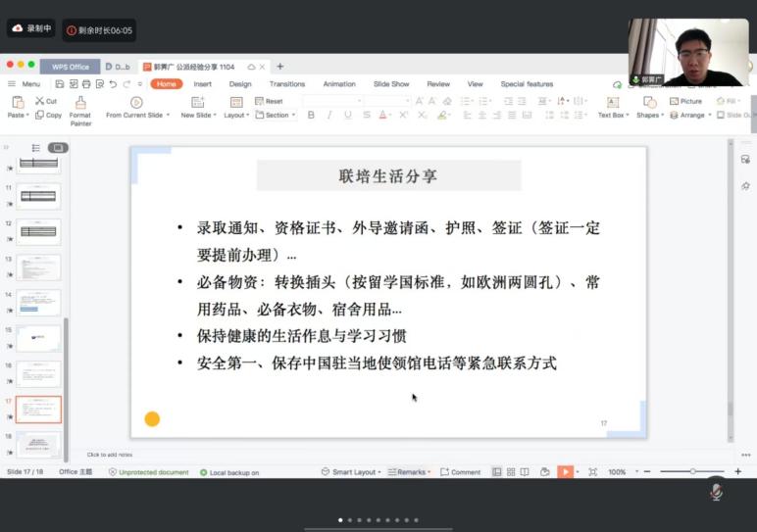Open the Transitions ribbon tab
Screen dimensions: 757x532
pyautogui.click(x=286, y=84)
